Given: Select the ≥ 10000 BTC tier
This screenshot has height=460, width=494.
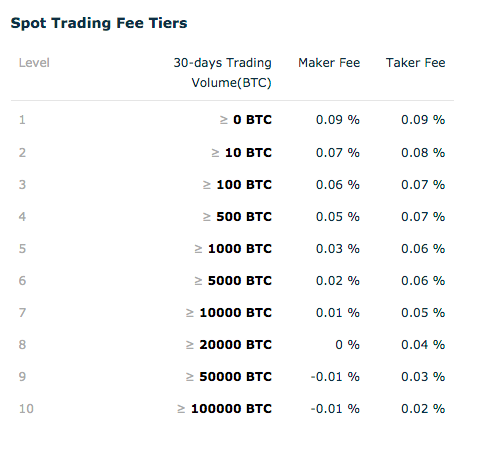Looking at the screenshot, I should 232,313.
